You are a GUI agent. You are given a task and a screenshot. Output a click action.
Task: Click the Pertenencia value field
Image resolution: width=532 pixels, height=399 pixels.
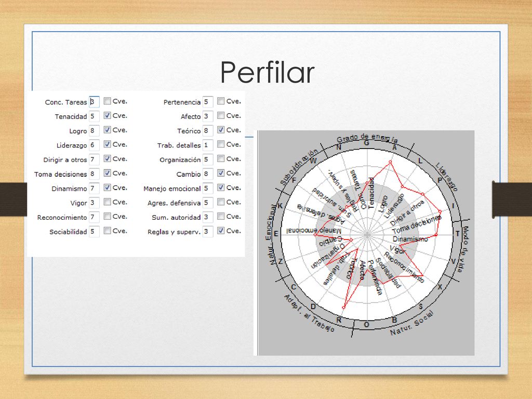click(x=208, y=102)
